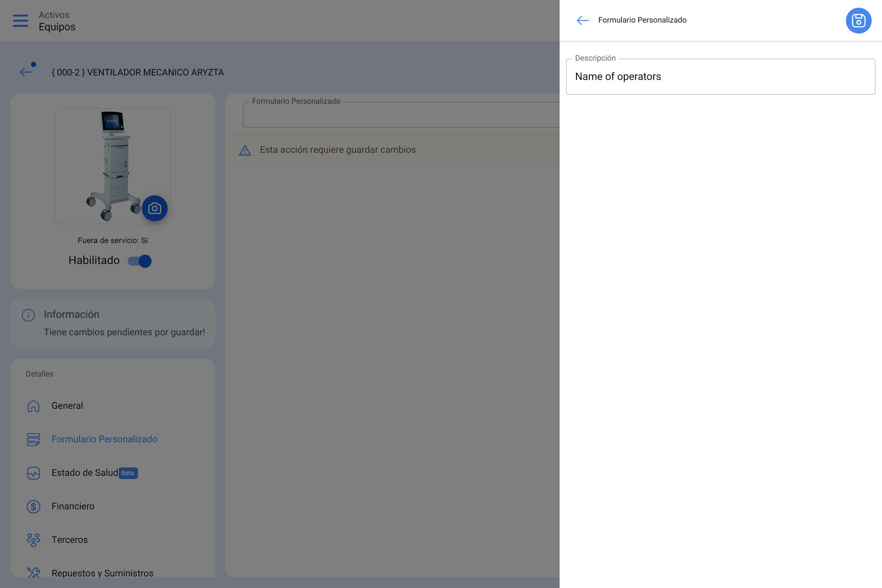Click the Formulario Personalizado field in main area
The height and width of the screenshot is (588, 882).
[401, 114]
